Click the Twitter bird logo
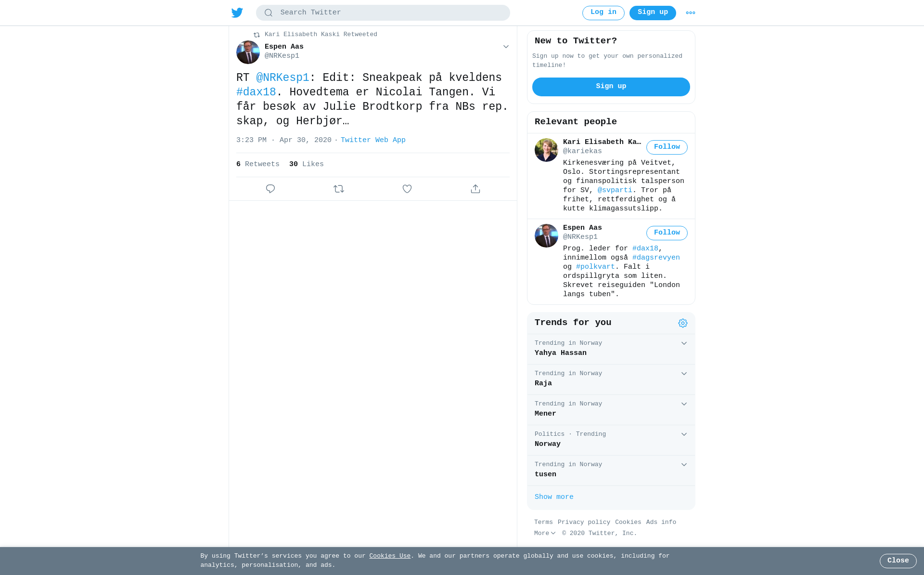 tap(237, 13)
